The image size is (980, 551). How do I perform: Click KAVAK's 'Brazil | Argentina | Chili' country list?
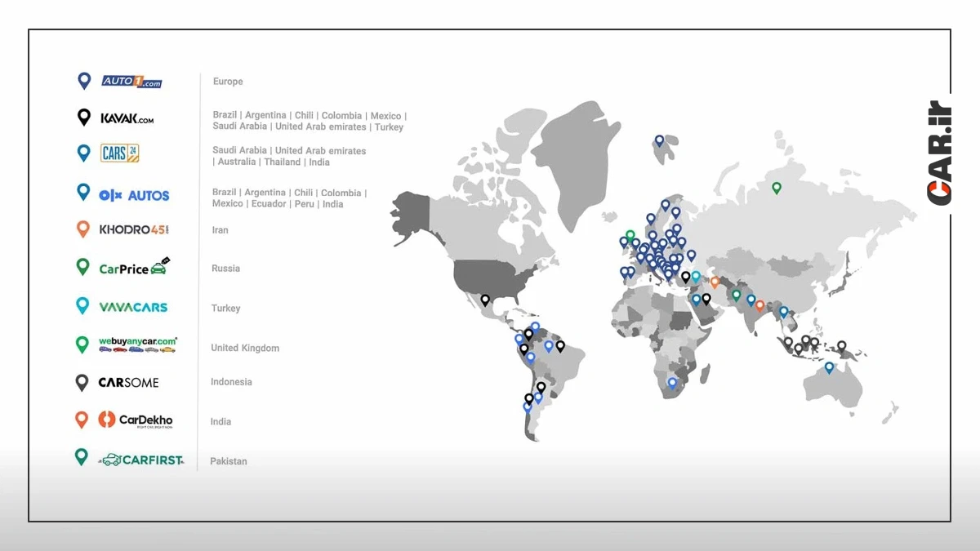310,121
